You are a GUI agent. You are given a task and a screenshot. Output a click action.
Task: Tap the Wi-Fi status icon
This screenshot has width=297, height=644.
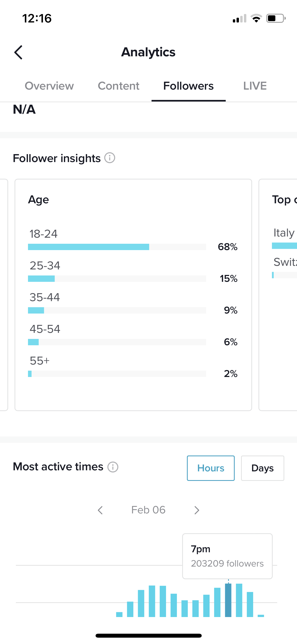tap(256, 18)
